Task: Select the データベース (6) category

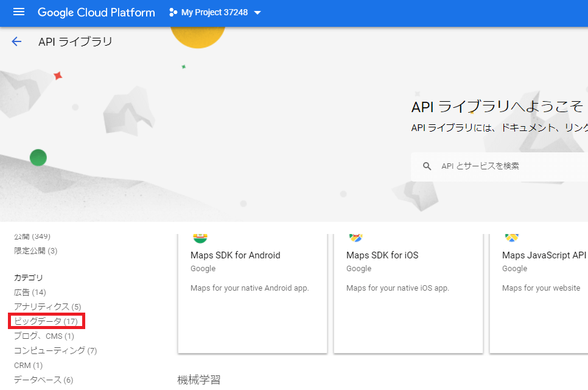Action: click(x=43, y=380)
